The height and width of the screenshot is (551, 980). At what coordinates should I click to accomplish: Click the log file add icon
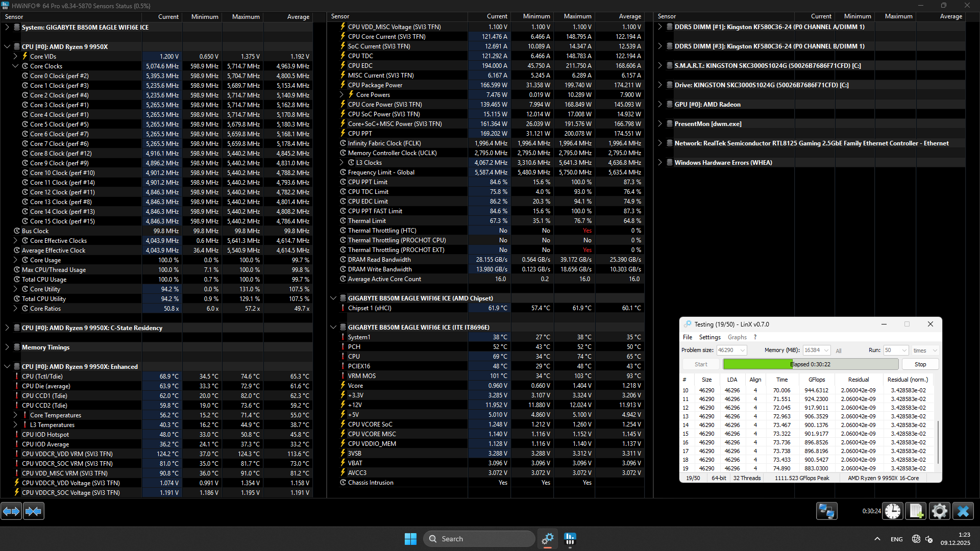(x=916, y=511)
